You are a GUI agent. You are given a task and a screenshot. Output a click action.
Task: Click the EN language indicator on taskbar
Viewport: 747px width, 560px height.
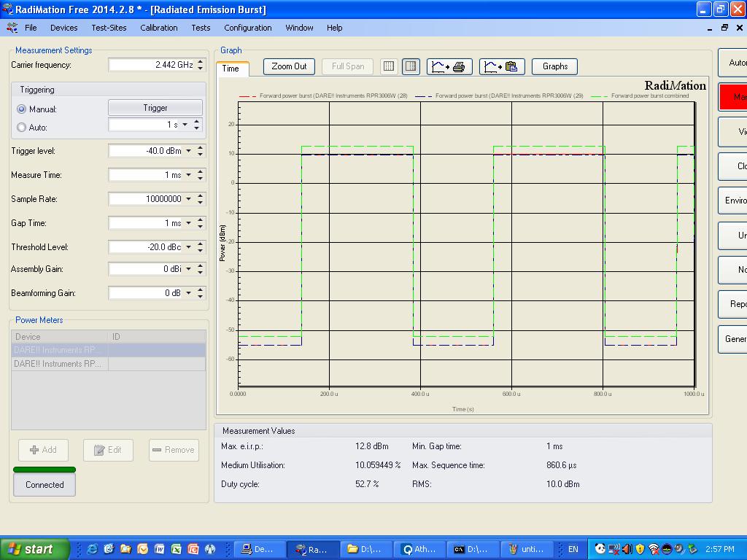point(573,549)
